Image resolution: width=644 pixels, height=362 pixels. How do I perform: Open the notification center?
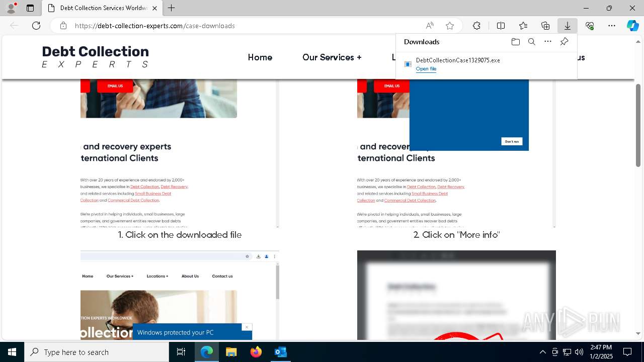627,352
